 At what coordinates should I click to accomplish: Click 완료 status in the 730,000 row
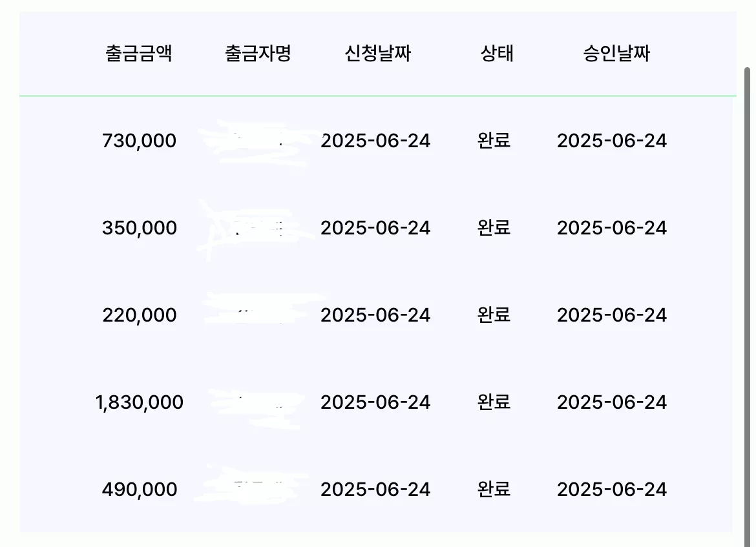click(494, 141)
